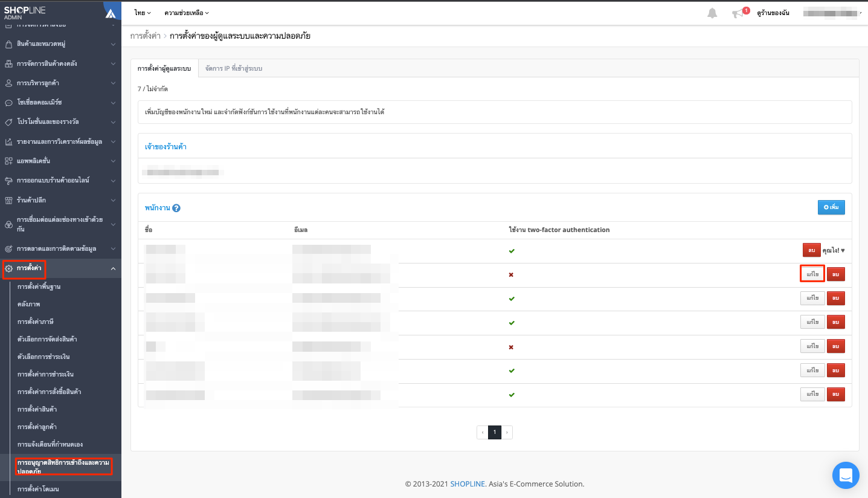Expand the โปรโมชั่นและของรางวัล chevron
The width and height of the screenshot is (868, 498).
pos(113,122)
